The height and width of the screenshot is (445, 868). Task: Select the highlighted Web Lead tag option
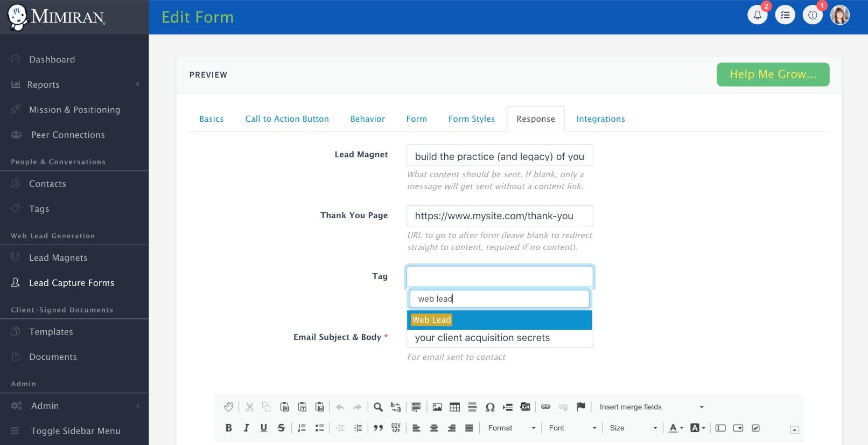coord(500,319)
